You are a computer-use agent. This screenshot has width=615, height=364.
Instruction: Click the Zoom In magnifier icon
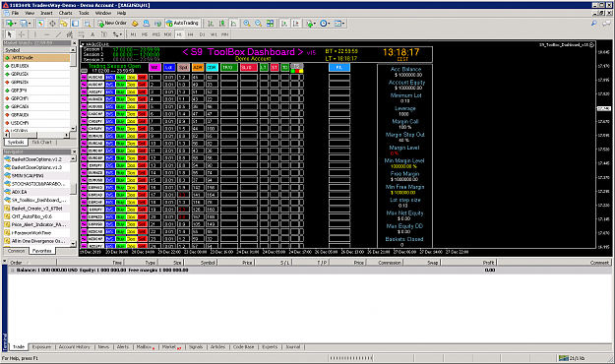(247, 24)
